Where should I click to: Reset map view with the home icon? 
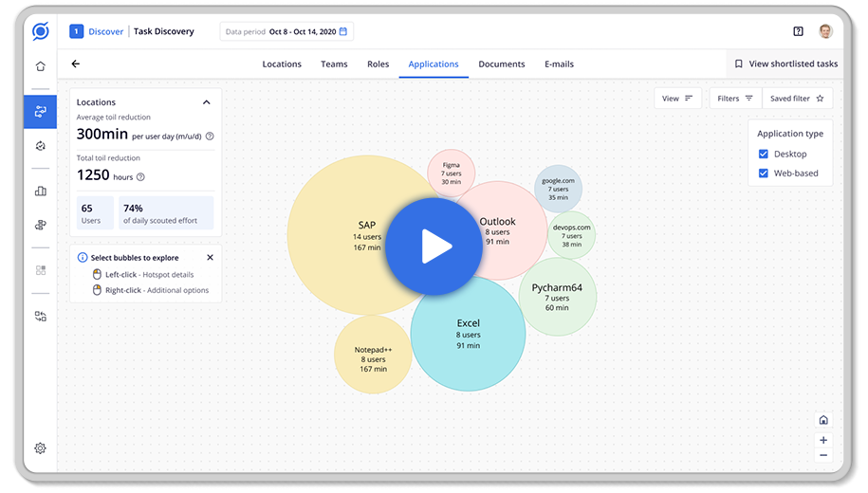tap(823, 420)
